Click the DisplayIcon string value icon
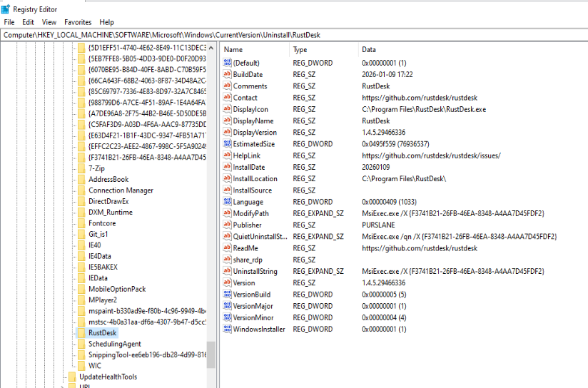Viewport: 588px width, 388px height. tap(227, 109)
